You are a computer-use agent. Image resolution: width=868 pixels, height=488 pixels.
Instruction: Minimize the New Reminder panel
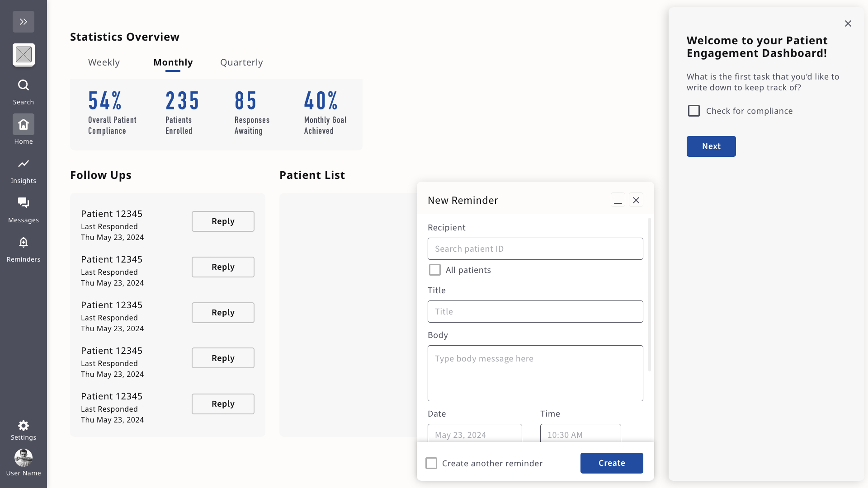pos(618,200)
